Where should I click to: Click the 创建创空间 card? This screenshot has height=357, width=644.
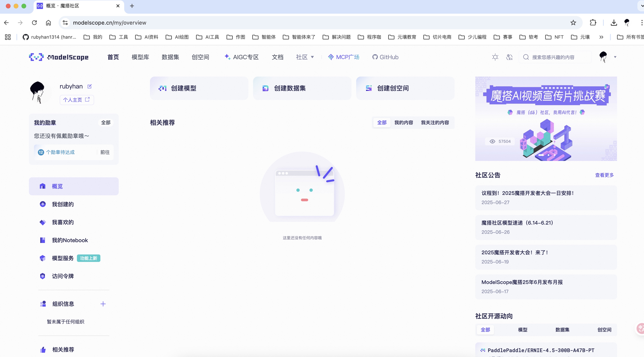[405, 88]
